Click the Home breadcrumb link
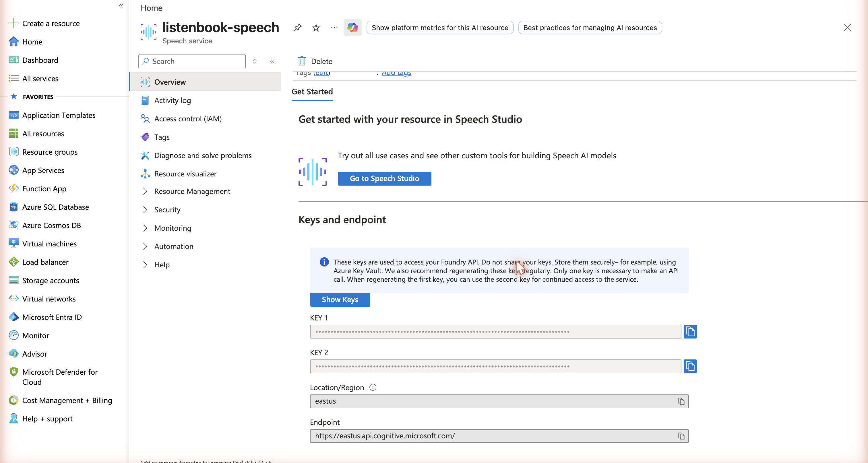The image size is (868, 463). click(151, 8)
